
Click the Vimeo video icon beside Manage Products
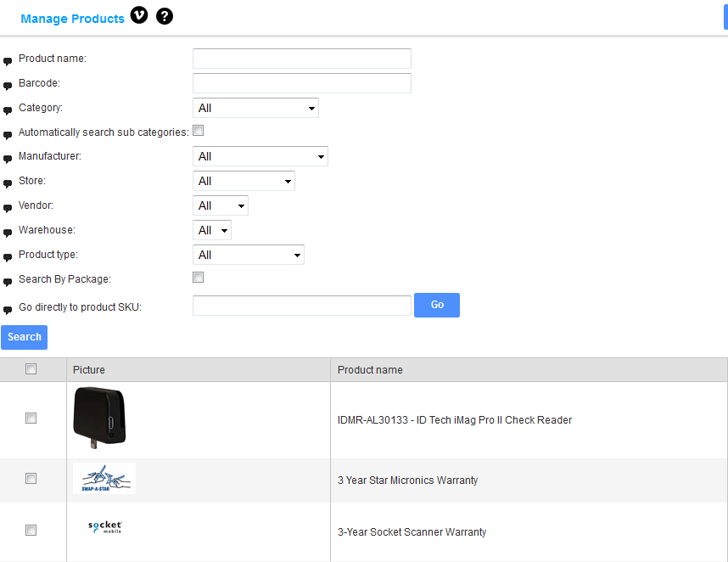pos(139,16)
